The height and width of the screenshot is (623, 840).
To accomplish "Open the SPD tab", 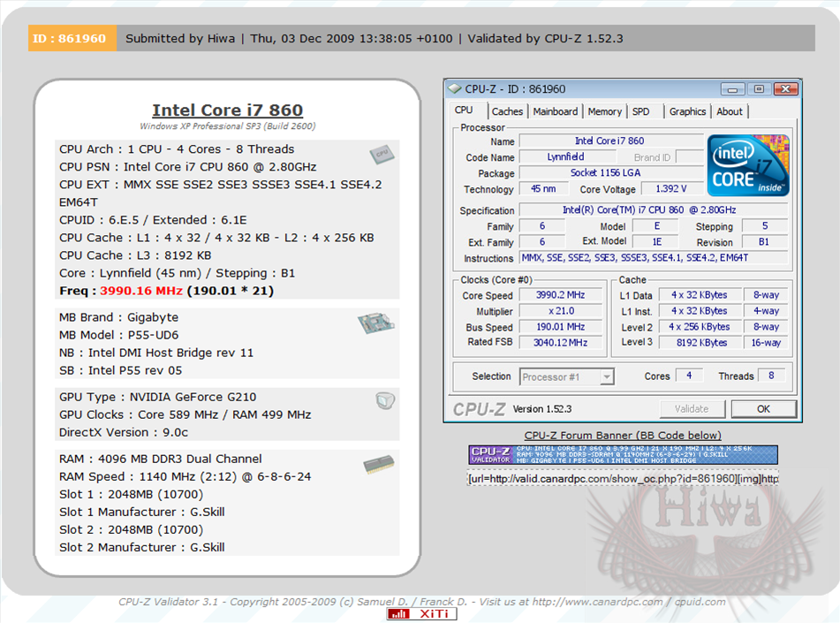I will pyautogui.click(x=640, y=111).
